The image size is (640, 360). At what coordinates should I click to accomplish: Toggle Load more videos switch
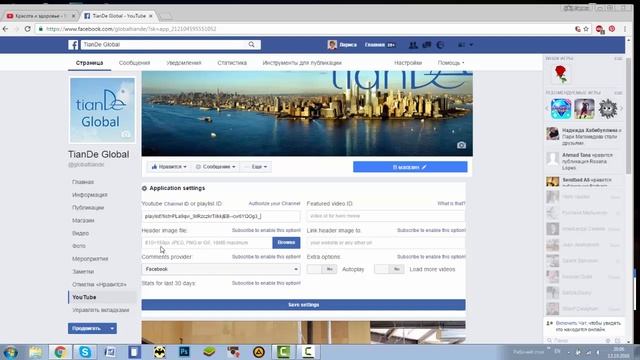(389, 269)
